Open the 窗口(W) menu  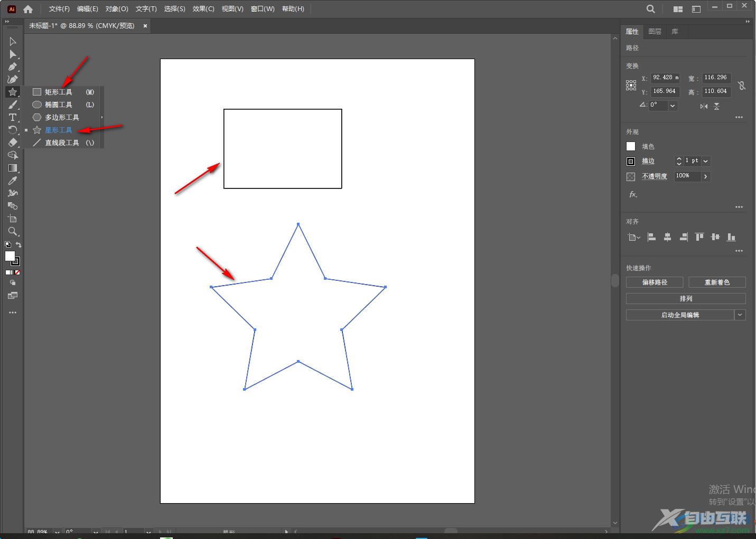pos(263,9)
